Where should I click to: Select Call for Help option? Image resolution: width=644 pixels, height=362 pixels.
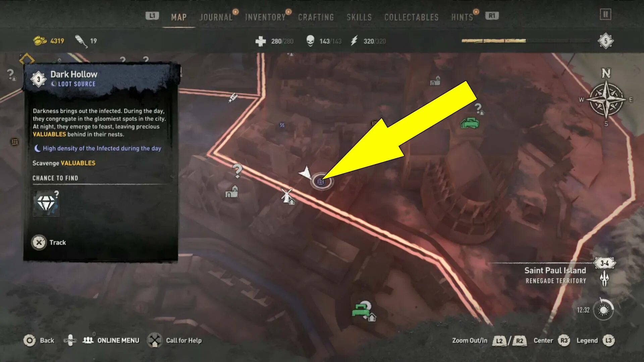point(184,340)
